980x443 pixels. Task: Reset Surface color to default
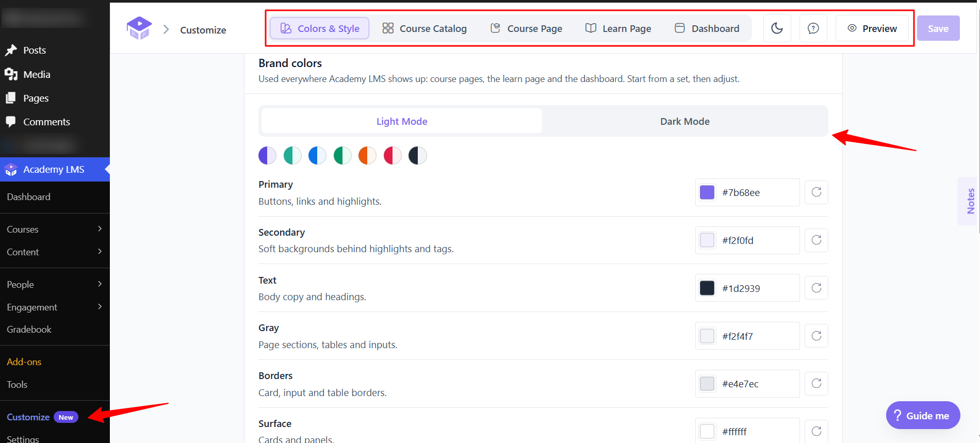click(816, 431)
